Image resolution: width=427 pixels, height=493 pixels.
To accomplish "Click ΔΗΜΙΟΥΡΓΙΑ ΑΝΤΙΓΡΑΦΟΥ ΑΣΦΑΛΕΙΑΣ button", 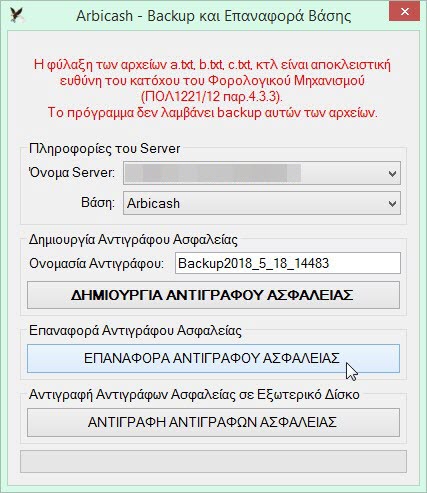I will click(213, 295).
